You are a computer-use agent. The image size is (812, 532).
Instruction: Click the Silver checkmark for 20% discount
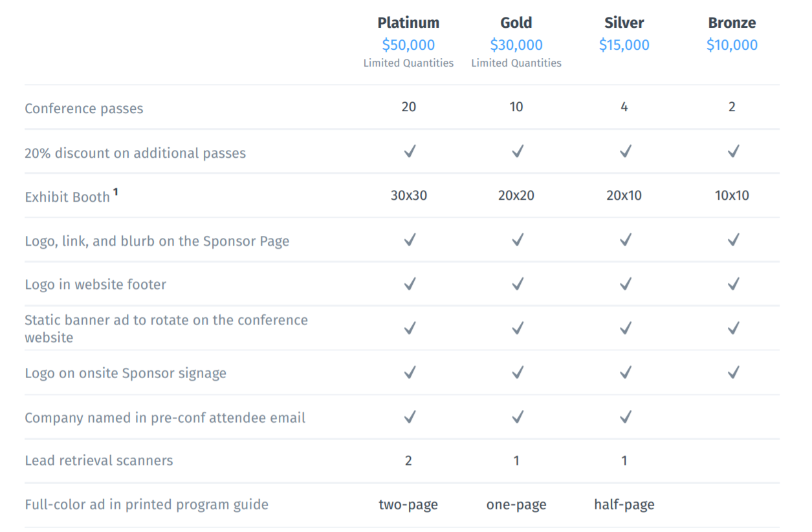(x=625, y=152)
